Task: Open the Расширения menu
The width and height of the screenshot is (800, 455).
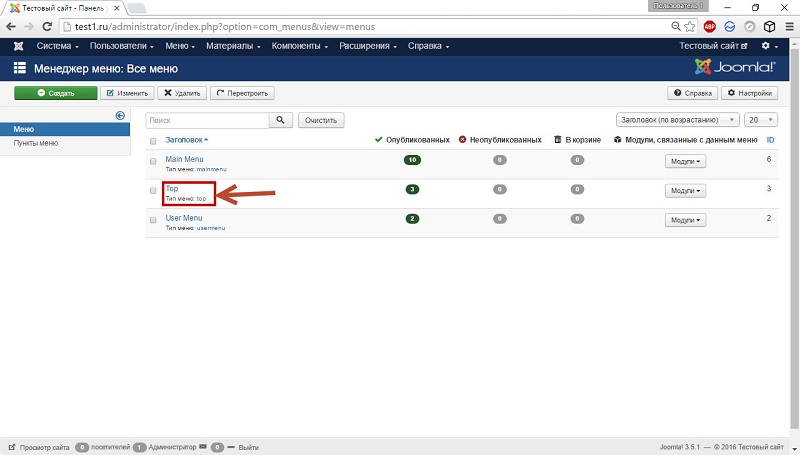Action: [368, 46]
